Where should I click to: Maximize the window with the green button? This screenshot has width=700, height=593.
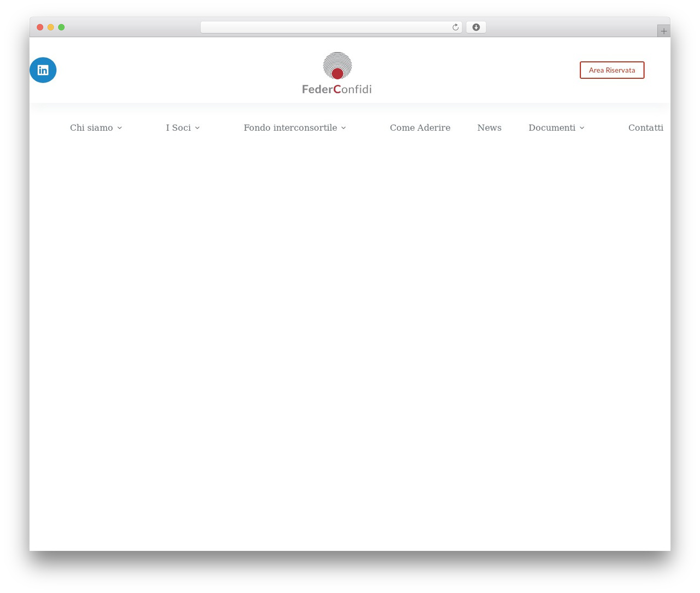(61, 27)
